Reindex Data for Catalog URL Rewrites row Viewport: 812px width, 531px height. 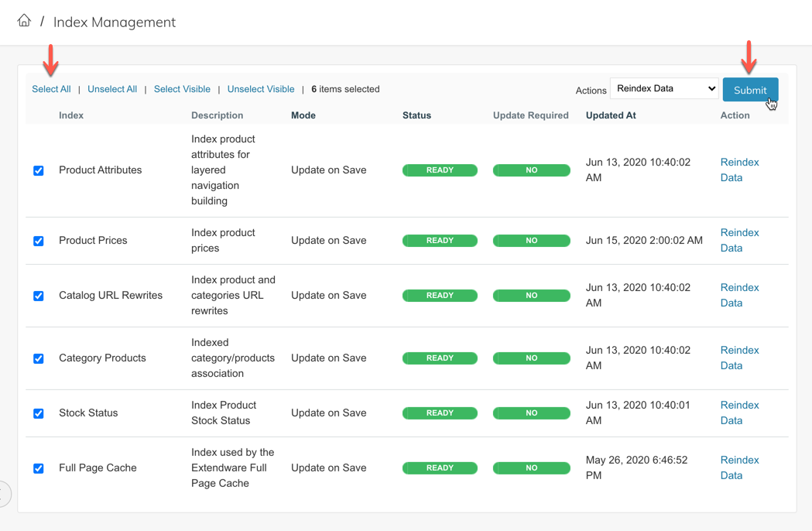[x=739, y=295]
